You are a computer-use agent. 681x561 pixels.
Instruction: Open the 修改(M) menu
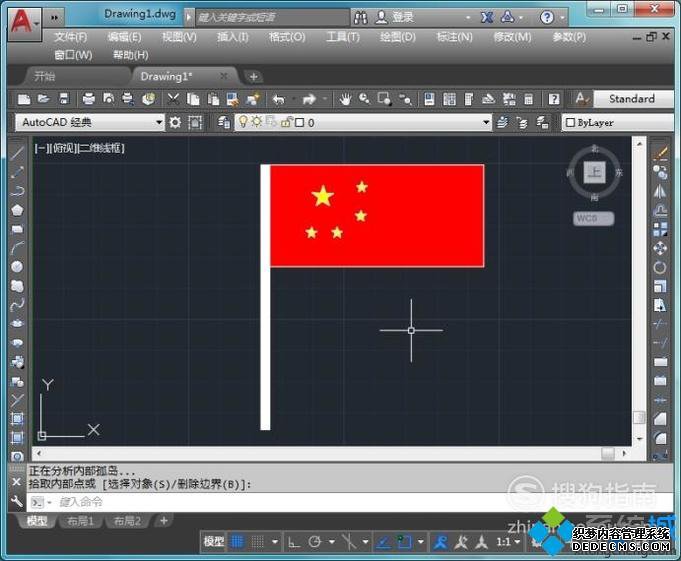[x=512, y=37]
